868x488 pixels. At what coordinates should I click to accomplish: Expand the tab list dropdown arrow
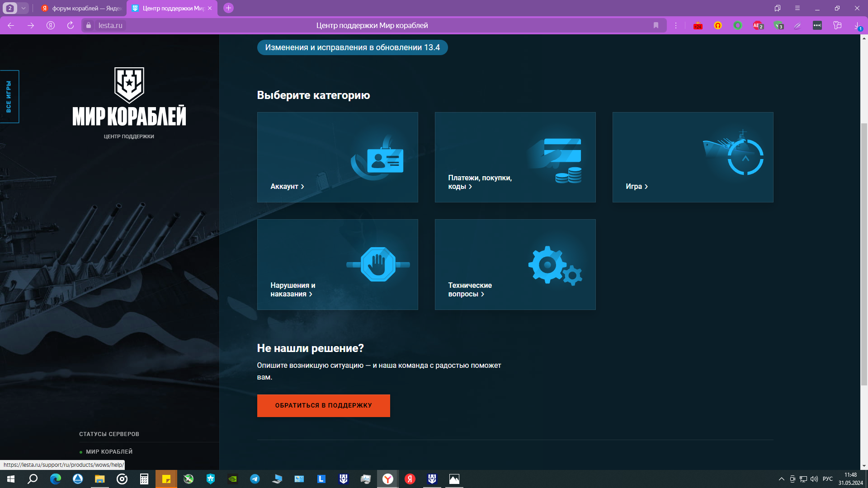click(24, 8)
